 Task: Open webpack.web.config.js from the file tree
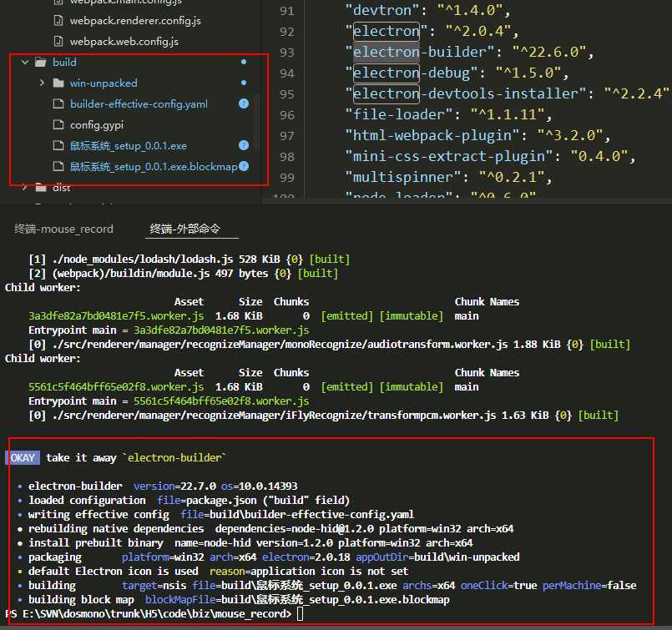click(x=124, y=42)
